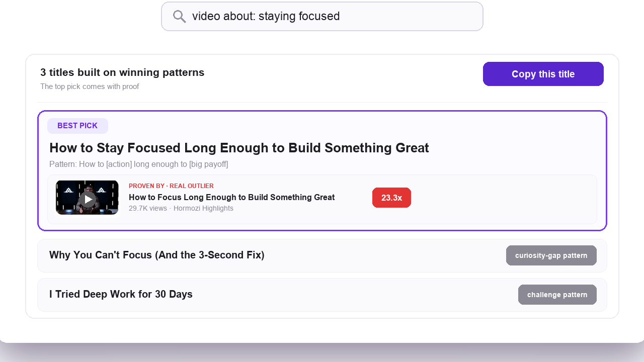
Task: Click the 23.3x outlier score badge
Action: coord(391,198)
